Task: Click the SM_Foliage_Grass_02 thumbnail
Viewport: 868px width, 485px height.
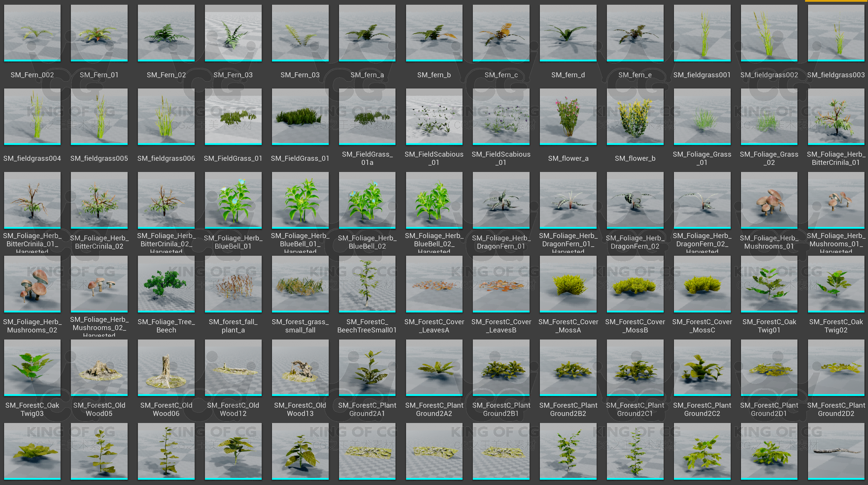Action: pyautogui.click(x=769, y=116)
